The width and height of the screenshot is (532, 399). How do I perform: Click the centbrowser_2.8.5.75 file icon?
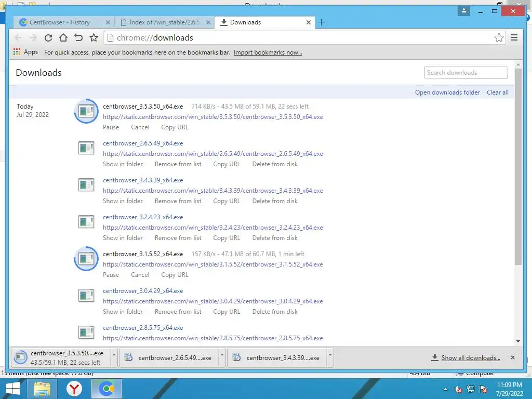(86, 332)
